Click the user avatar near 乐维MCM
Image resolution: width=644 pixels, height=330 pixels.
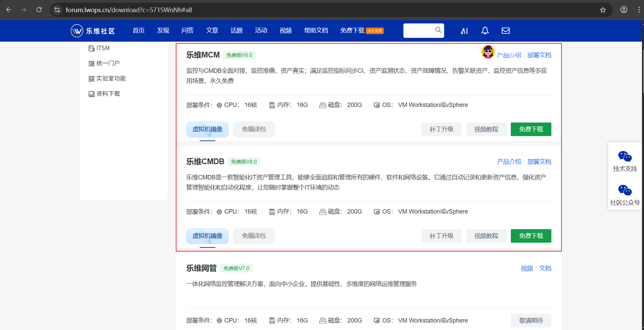point(488,52)
